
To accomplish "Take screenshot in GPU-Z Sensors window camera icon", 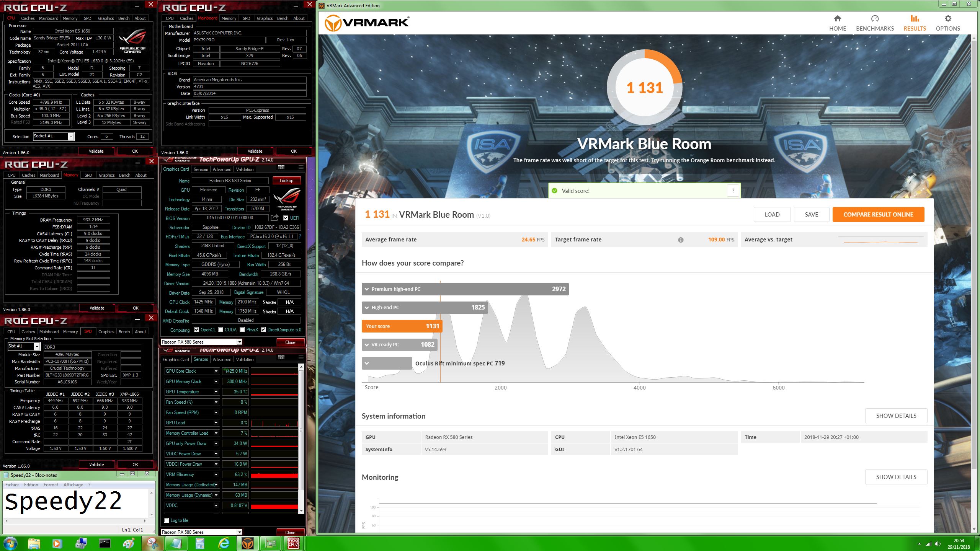I will coord(281,357).
